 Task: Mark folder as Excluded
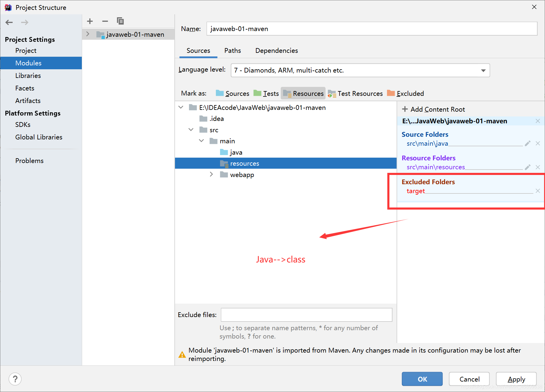coord(405,93)
